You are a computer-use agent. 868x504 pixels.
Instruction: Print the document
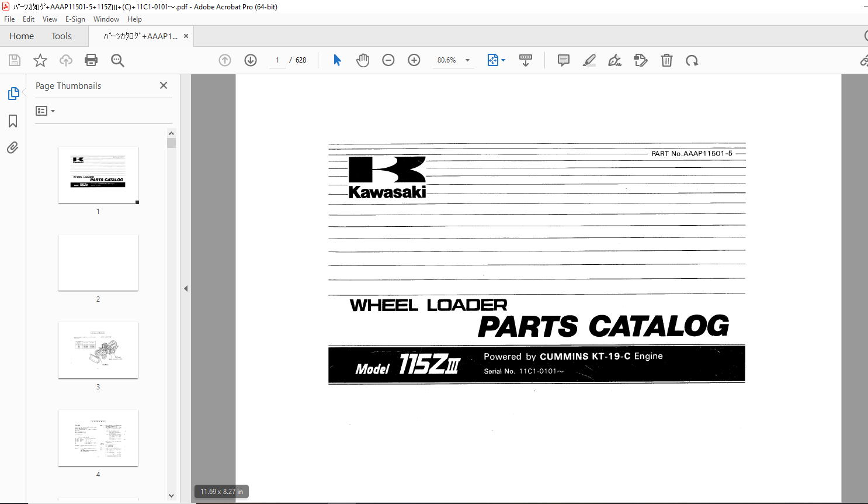tap(91, 60)
